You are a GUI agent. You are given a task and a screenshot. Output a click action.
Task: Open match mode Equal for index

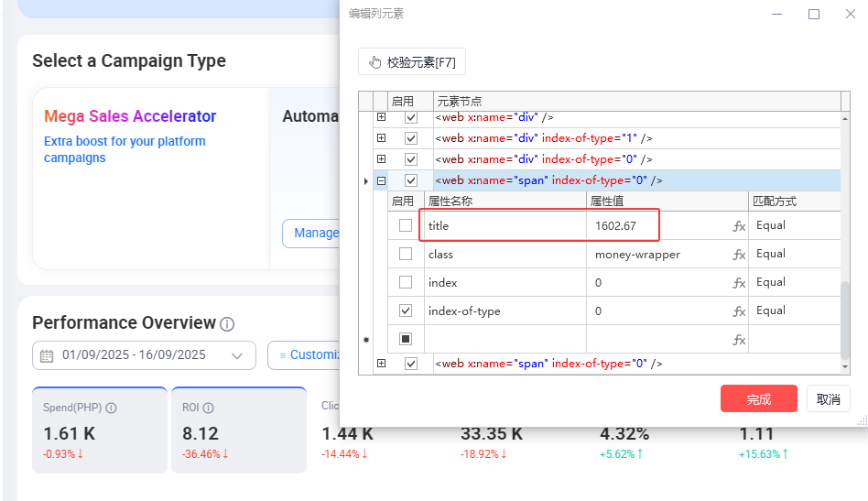pyautogui.click(x=795, y=282)
